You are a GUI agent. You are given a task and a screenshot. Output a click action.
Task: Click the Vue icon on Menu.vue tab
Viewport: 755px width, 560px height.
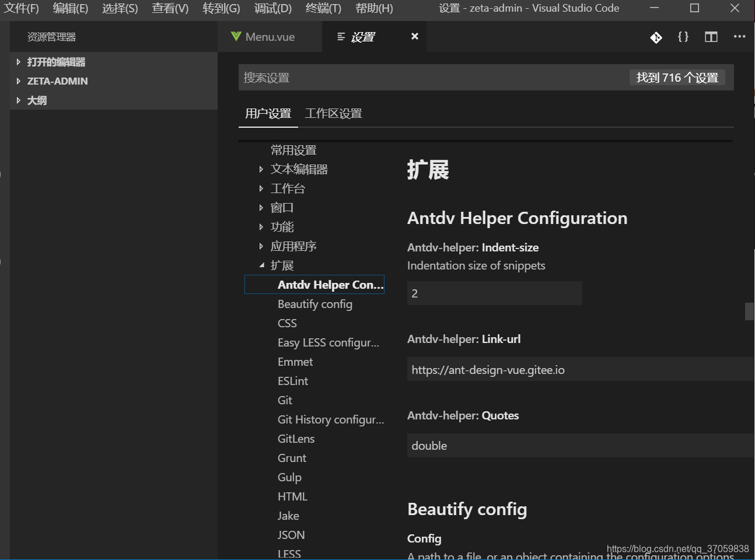pyautogui.click(x=236, y=37)
